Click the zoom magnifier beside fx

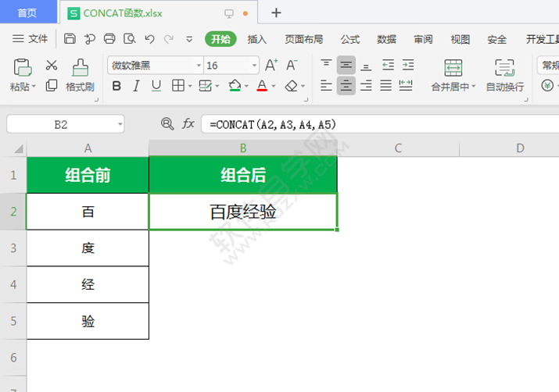pyautogui.click(x=167, y=124)
